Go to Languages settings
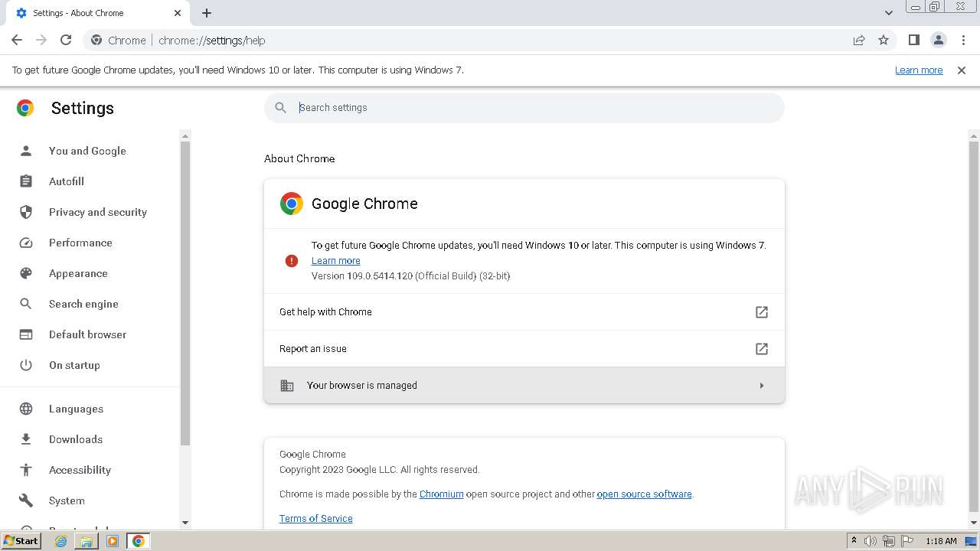This screenshot has width=980, height=551. [x=76, y=409]
